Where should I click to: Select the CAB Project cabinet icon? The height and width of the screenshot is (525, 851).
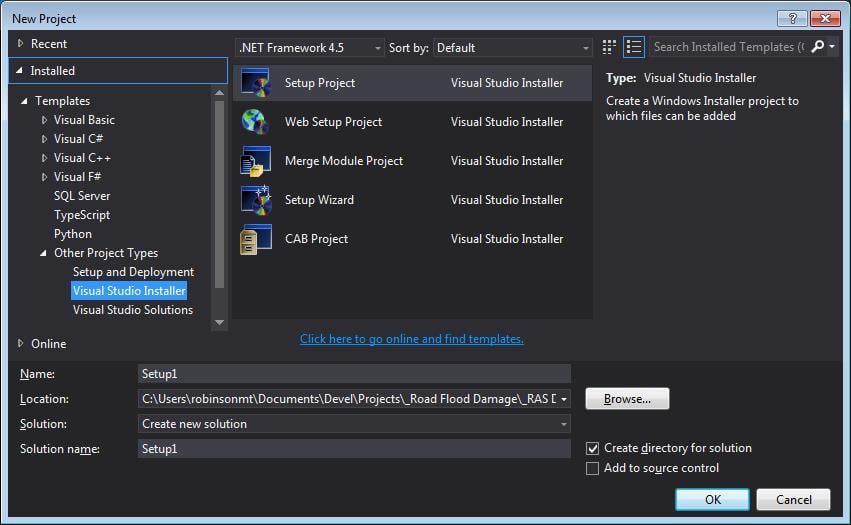pos(256,239)
